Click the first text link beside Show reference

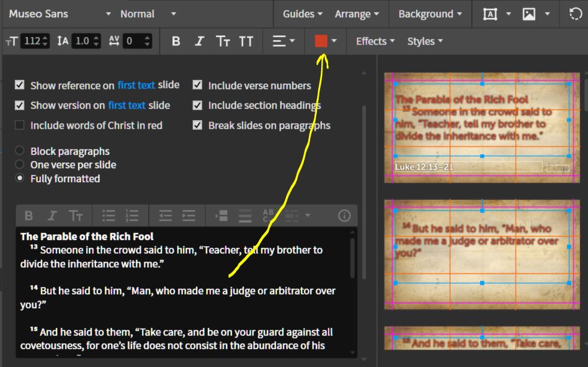(x=136, y=86)
